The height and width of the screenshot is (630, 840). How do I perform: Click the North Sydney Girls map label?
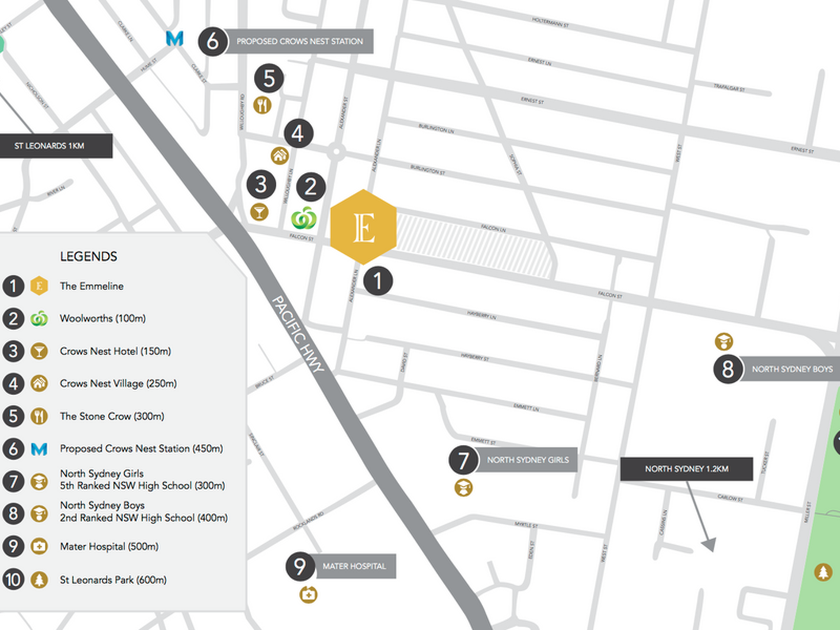[x=527, y=460]
